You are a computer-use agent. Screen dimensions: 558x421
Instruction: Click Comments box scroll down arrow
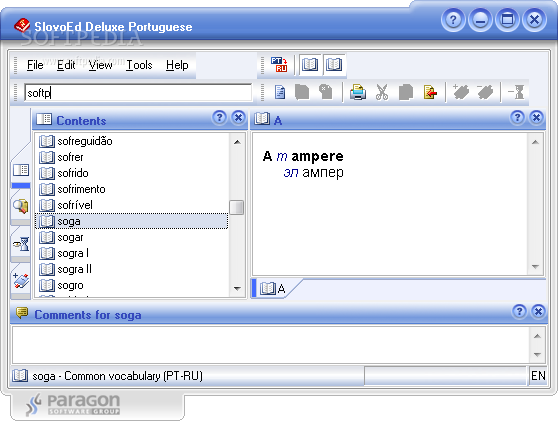pyautogui.click(x=537, y=354)
